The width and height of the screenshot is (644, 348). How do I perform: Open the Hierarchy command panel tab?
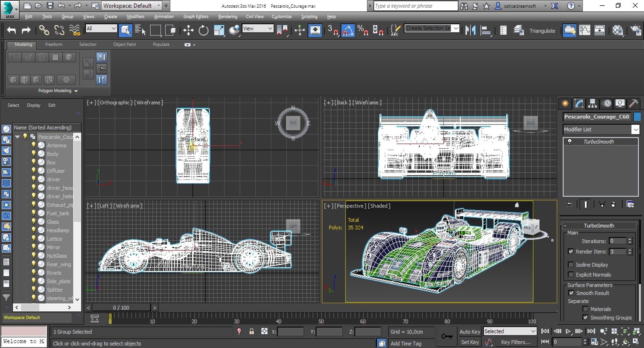tap(592, 103)
